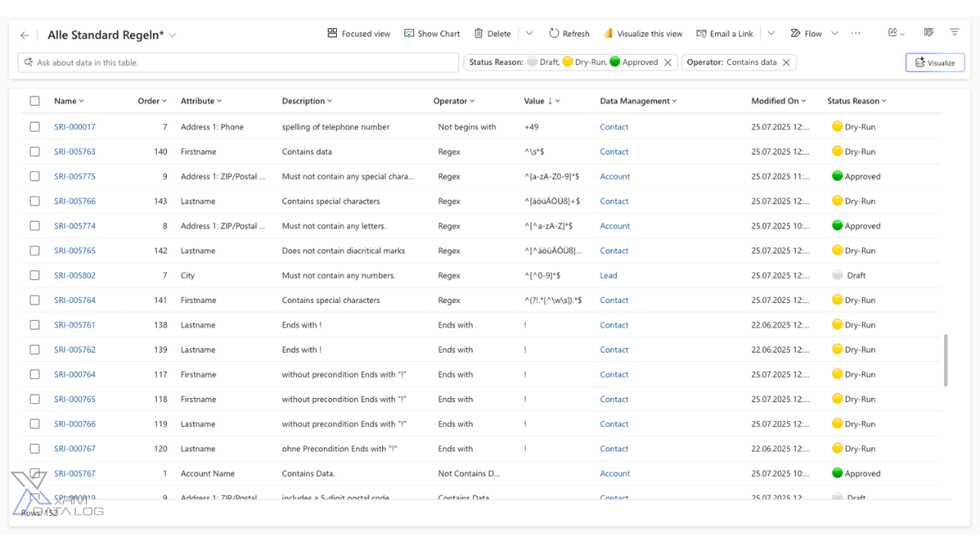This screenshot has width=980, height=551.
Task: Select the checkbox for row SRI-005802
Action: pyautogui.click(x=34, y=275)
